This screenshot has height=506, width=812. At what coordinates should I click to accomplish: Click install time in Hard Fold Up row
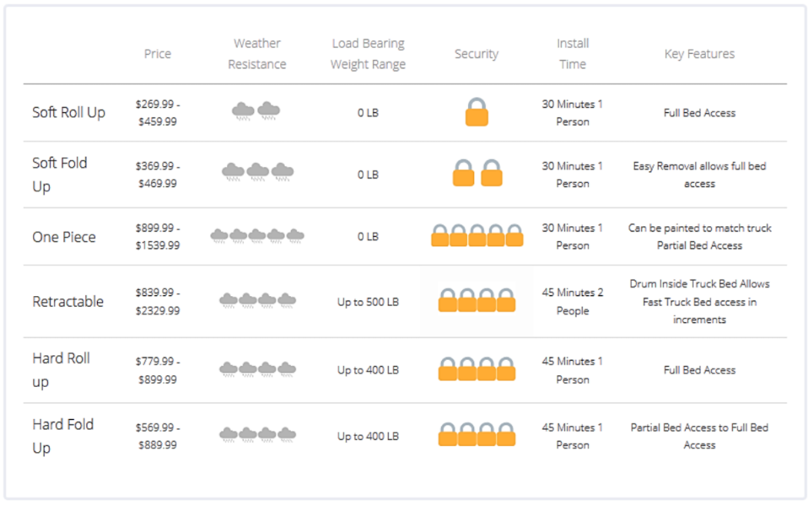[x=573, y=436]
